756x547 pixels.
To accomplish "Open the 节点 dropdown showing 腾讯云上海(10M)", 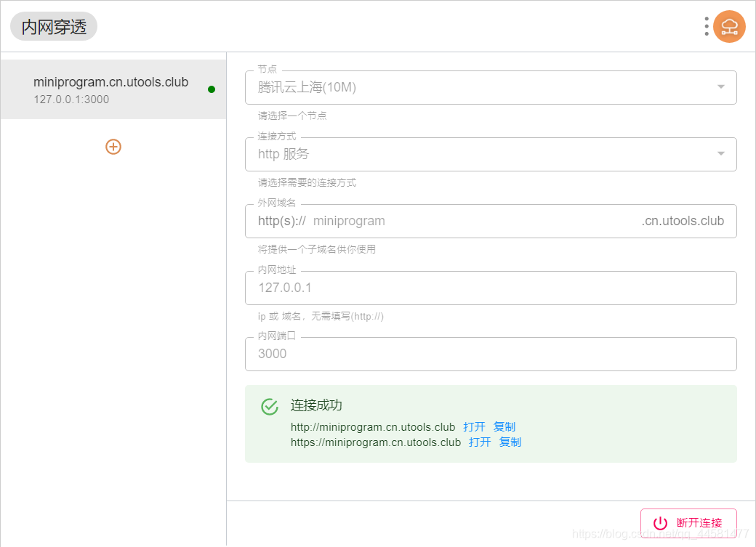I will coord(491,87).
